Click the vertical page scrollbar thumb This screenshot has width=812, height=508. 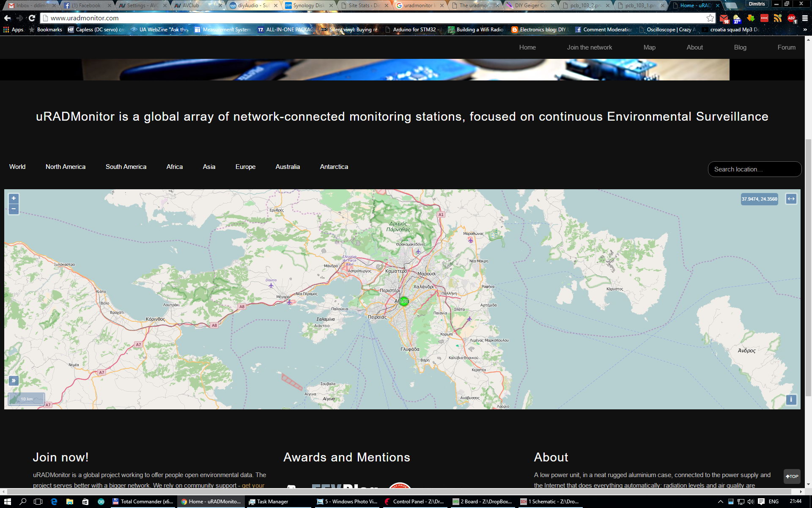[x=808, y=267]
